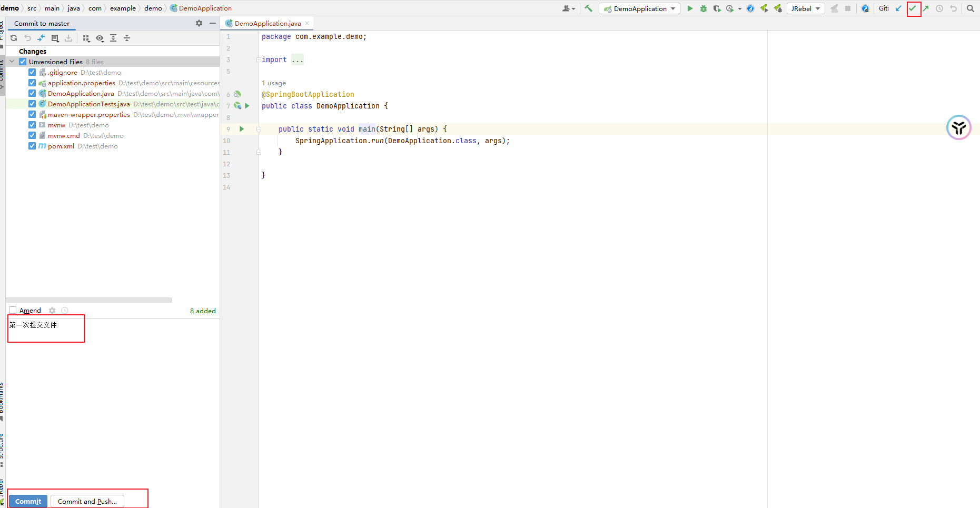Start debugging with the bug icon
Image resolution: width=980 pixels, height=508 pixels.
(704, 8)
